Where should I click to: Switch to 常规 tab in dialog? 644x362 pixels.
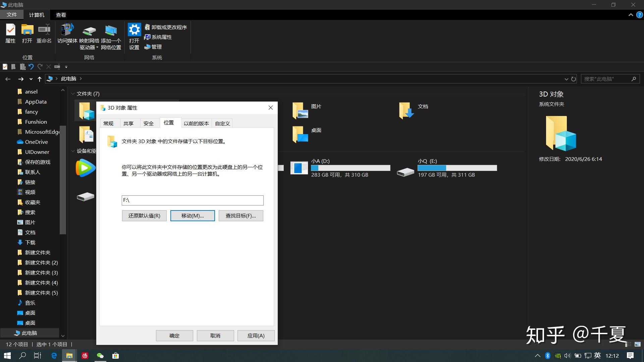[x=108, y=123]
